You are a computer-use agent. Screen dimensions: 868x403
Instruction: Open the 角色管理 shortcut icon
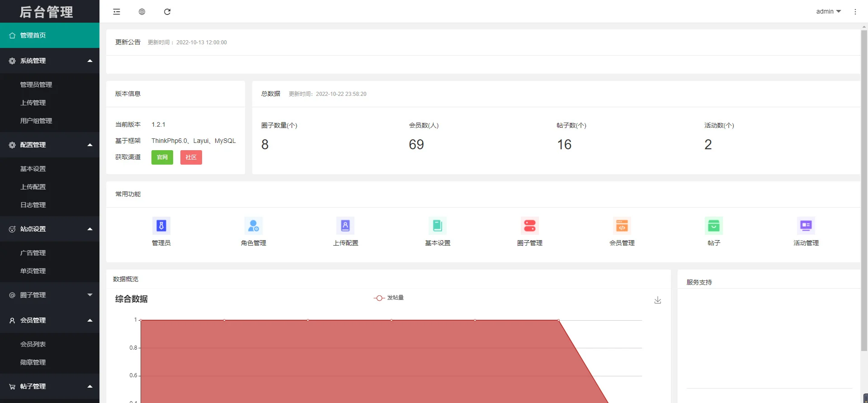point(253,226)
